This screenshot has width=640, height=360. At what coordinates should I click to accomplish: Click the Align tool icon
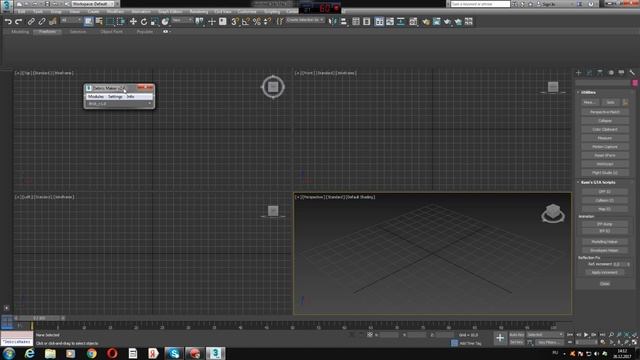[x=344, y=22]
